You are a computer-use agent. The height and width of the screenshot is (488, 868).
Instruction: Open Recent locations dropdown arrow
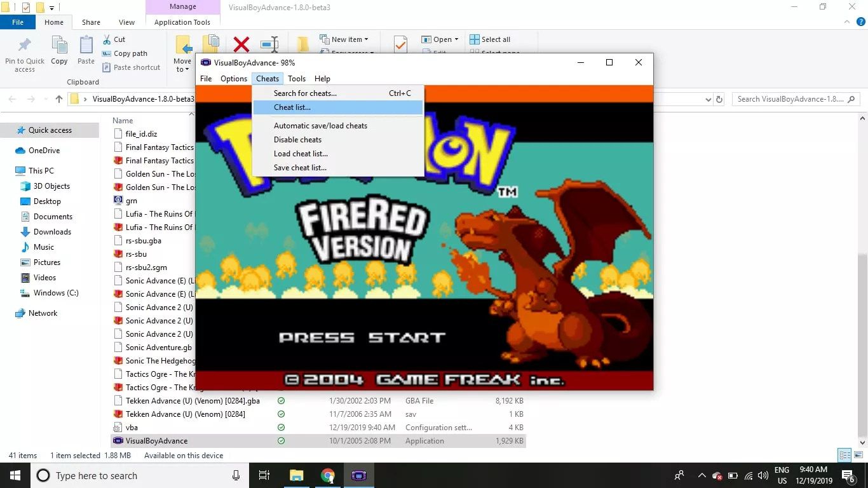tap(45, 100)
